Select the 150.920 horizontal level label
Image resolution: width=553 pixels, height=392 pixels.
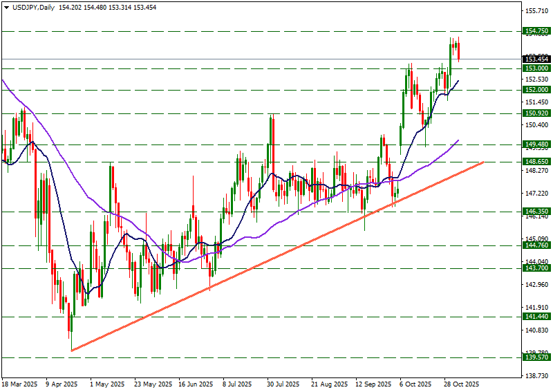(536, 113)
